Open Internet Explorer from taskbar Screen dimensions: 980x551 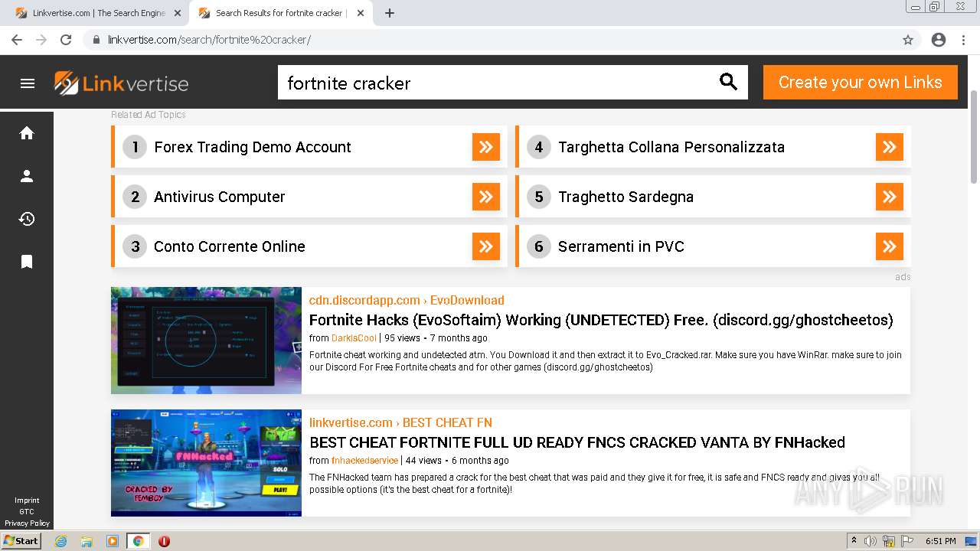[61, 541]
